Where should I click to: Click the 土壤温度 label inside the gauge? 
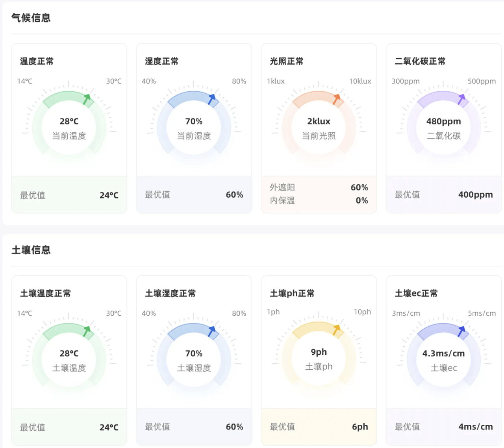(x=69, y=368)
